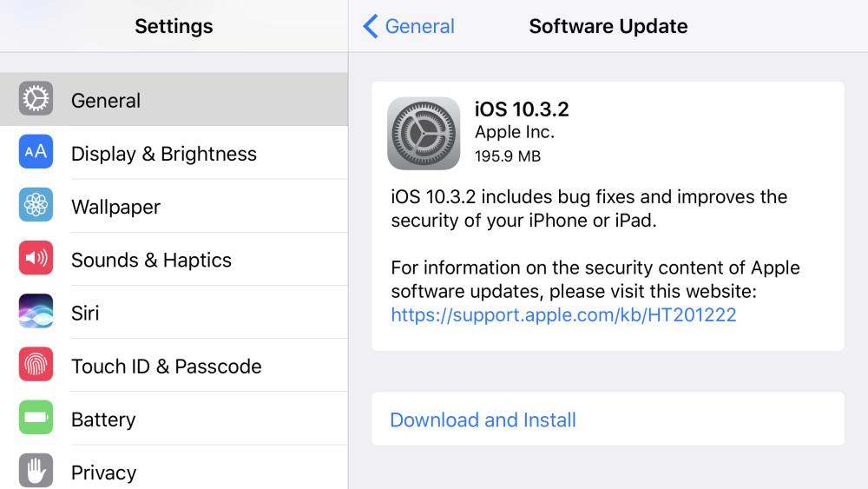
Task: Tap Download and Install
Action: 483,420
